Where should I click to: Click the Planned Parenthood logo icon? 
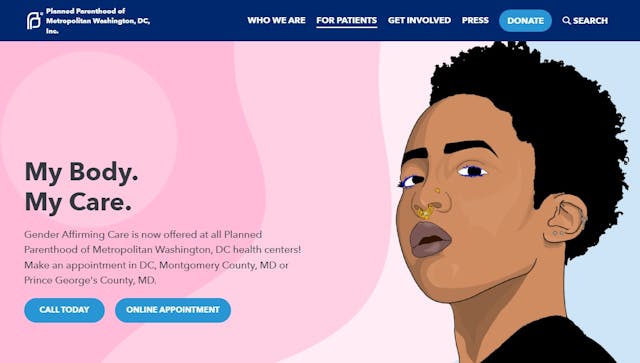(x=34, y=20)
